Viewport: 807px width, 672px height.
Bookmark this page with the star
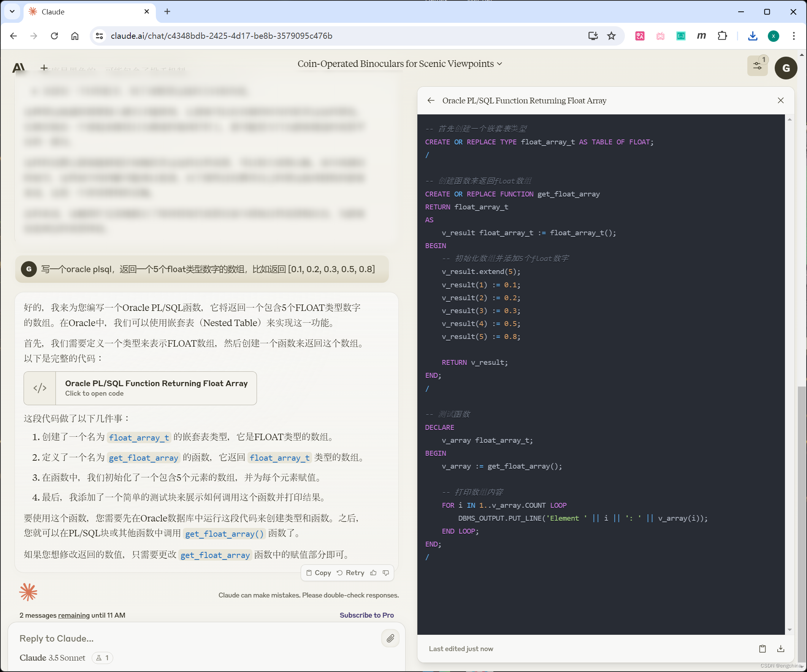(x=611, y=36)
